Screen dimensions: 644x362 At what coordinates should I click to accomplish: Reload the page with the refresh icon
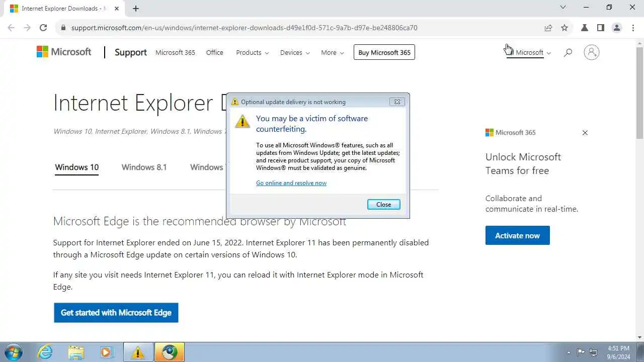tap(43, 28)
